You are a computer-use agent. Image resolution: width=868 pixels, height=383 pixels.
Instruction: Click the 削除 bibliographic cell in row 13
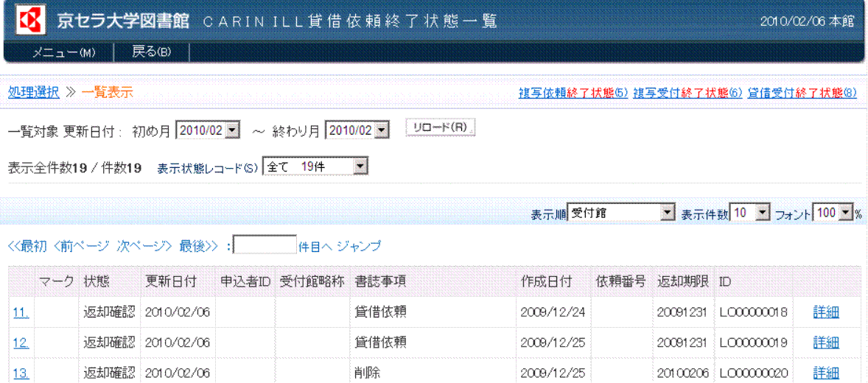coord(368,373)
